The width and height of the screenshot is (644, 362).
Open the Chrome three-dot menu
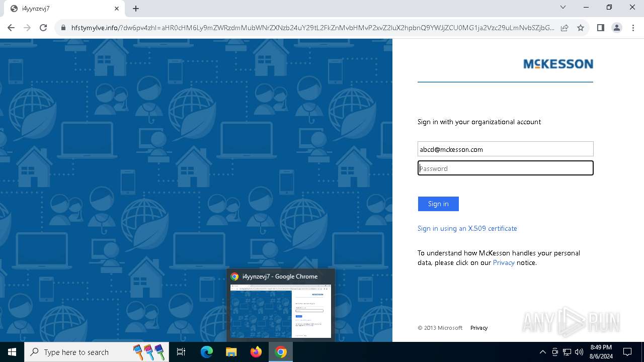[x=633, y=28]
